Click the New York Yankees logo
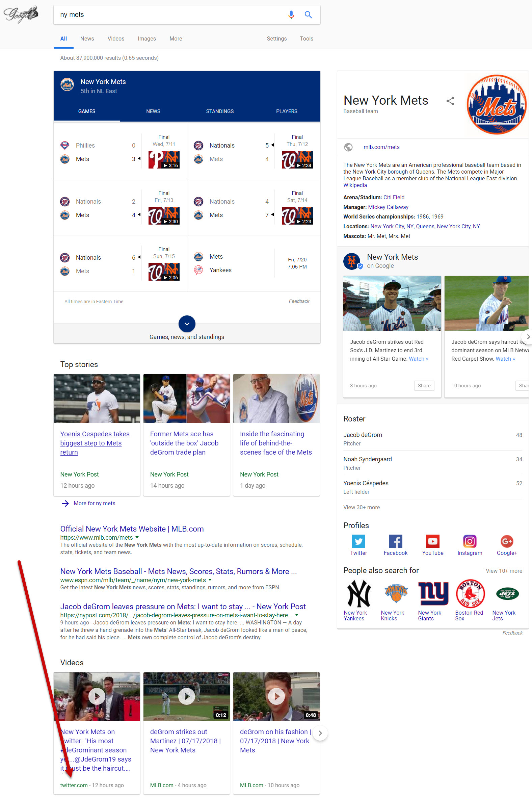The height and width of the screenshot is (797, 532). (x=358, y=593)
